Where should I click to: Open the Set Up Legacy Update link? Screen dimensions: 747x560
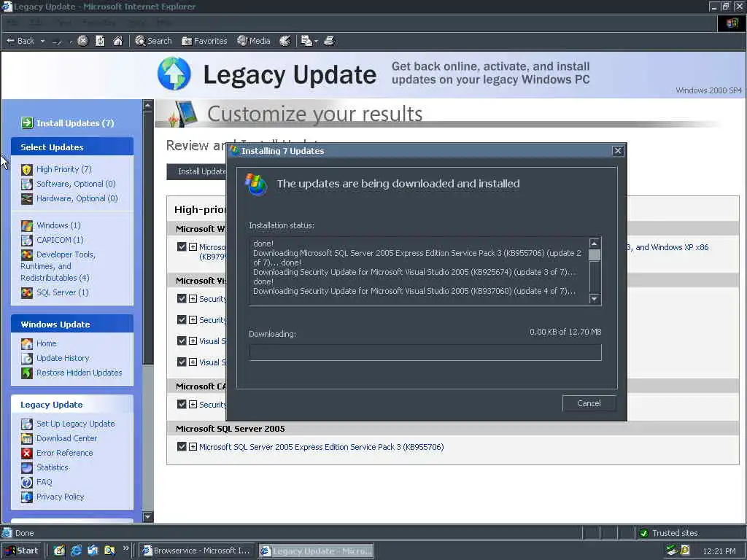click(75, 424)
